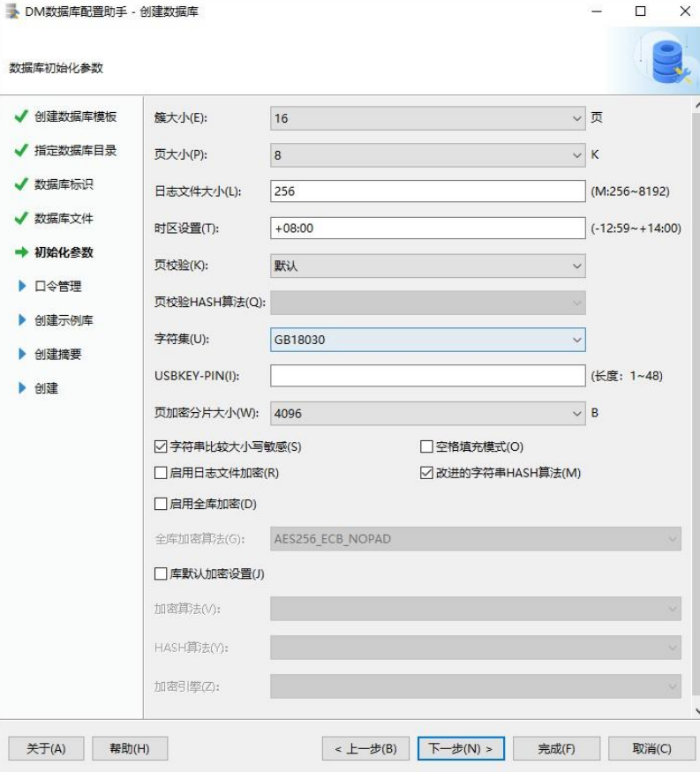Click the 日志文件大小 input field
Viewport: 700px width, 772px height.
(427, 191)
